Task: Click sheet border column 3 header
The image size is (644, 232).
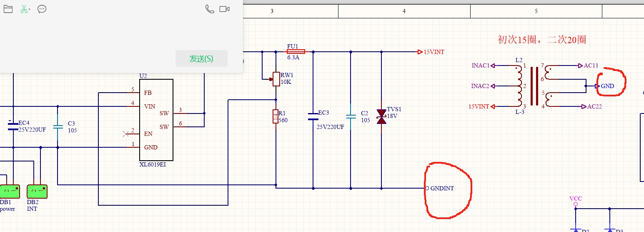Action: (x=272, y=11)
